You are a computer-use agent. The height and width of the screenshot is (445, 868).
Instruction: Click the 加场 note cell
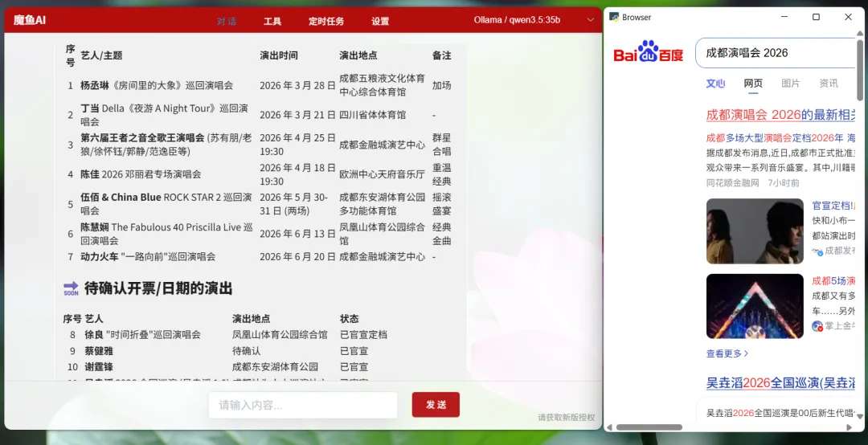442,85
